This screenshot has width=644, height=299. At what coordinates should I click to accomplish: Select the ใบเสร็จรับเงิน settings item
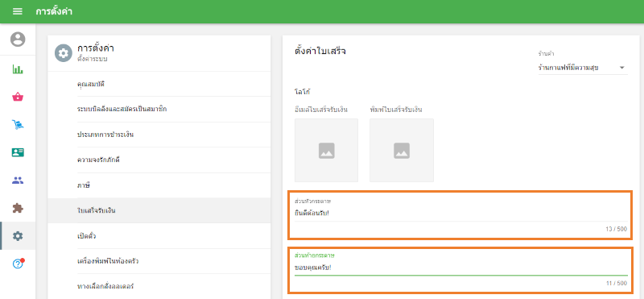[159, 210]
